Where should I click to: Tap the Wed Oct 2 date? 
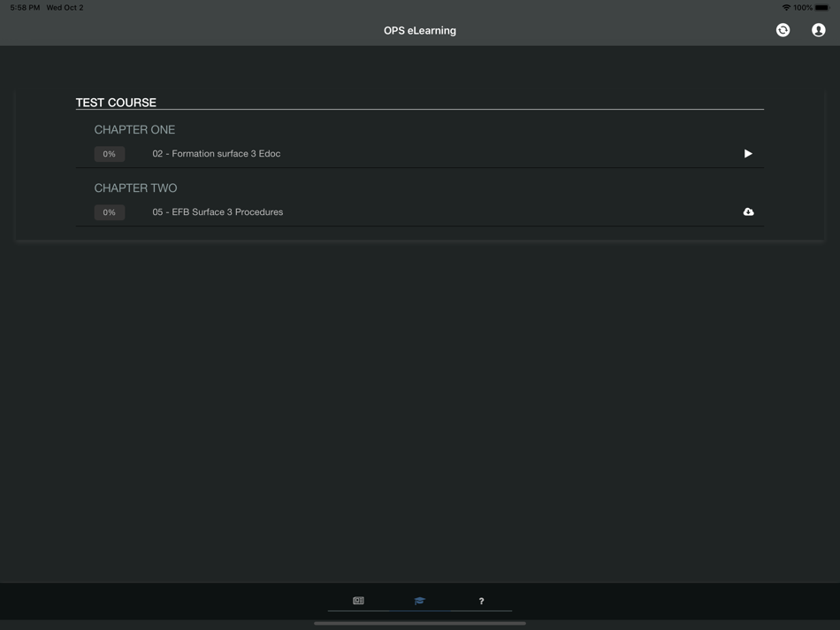pos(65,7)
